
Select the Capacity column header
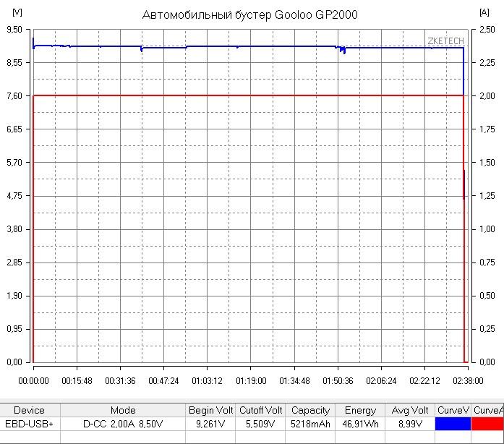pos(310,410)
